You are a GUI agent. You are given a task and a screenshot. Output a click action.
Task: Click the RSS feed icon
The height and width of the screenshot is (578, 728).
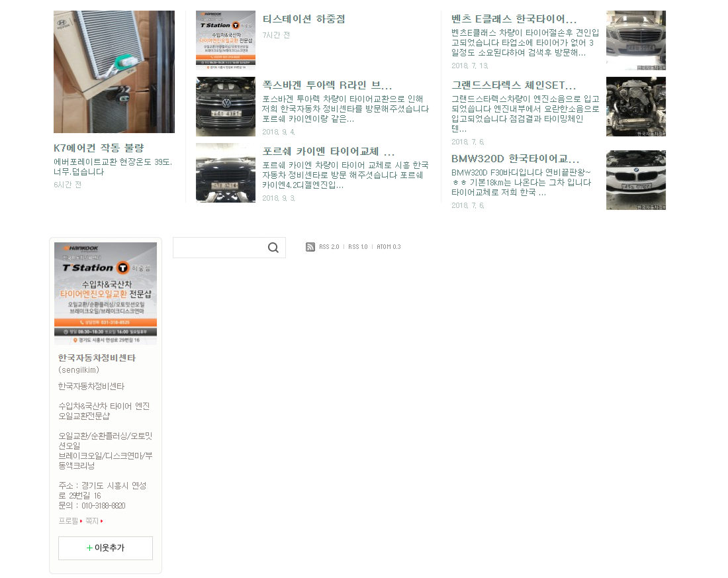tap(310, 247)
